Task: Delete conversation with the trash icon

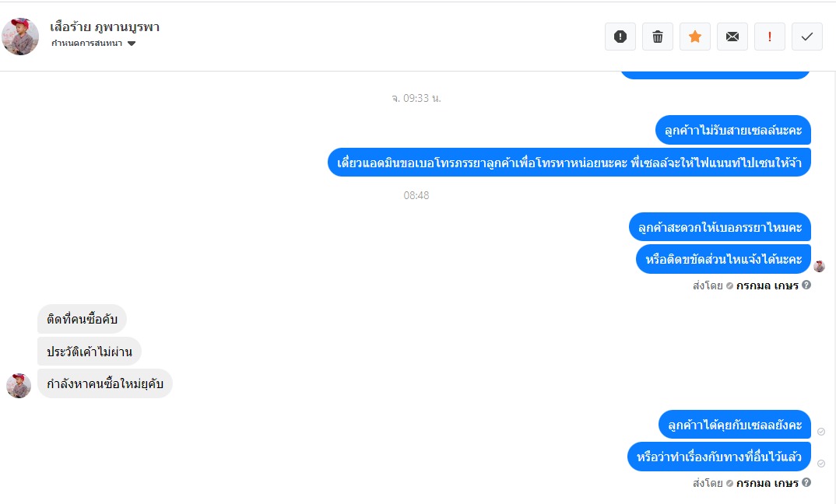Action: click(x=658, y=37)
